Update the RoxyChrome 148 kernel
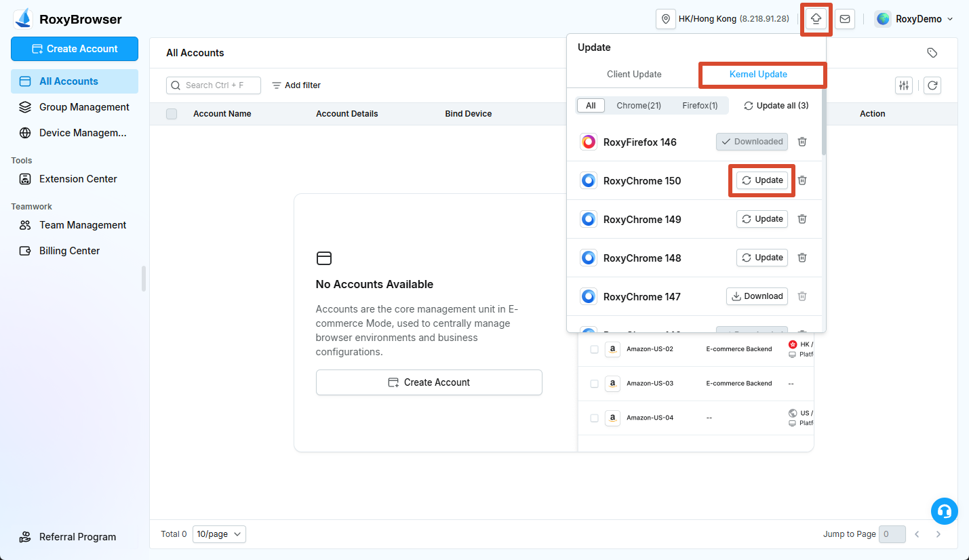Viewport: 969px width, 560px height. point(762,258)
